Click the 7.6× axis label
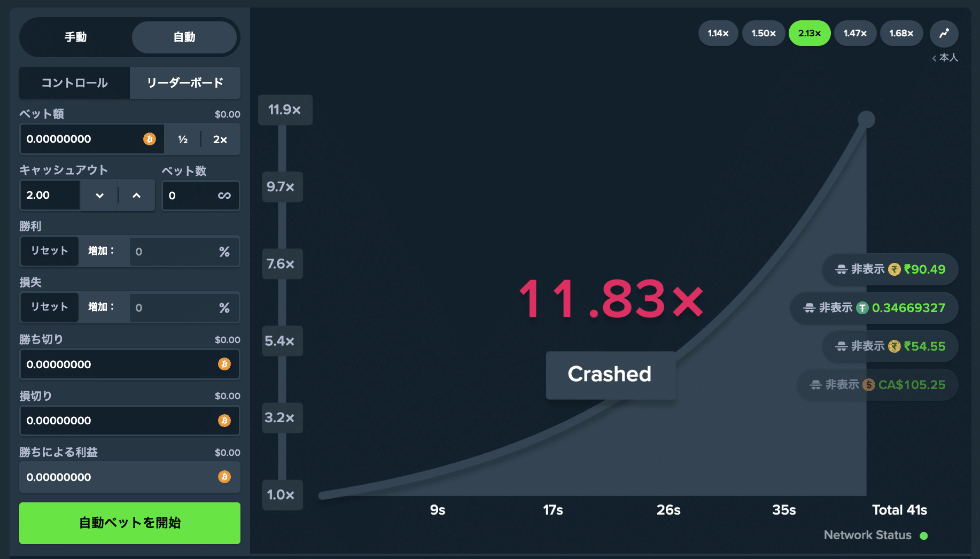The width and height of the screenshot is (980, 559). tap(282, 264)
